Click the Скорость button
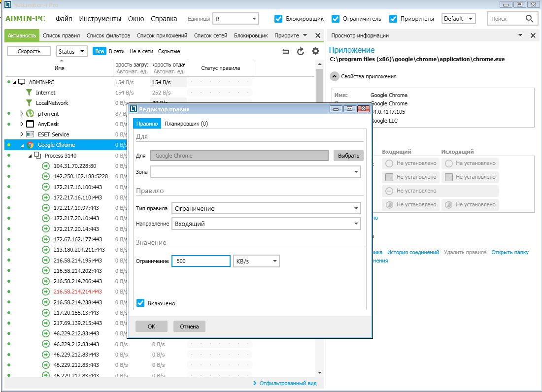542x392 pixels. (29, 51)
